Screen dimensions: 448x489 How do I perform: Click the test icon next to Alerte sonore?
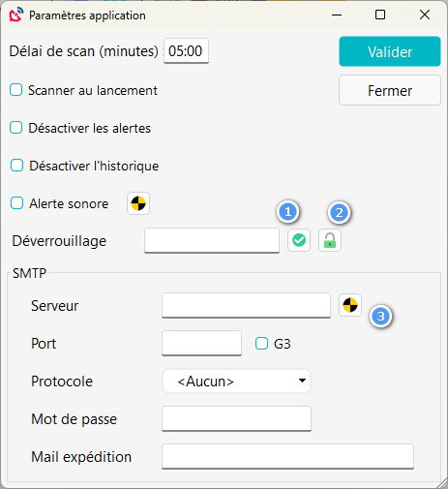pyautogui.click(x=138, y=203)
